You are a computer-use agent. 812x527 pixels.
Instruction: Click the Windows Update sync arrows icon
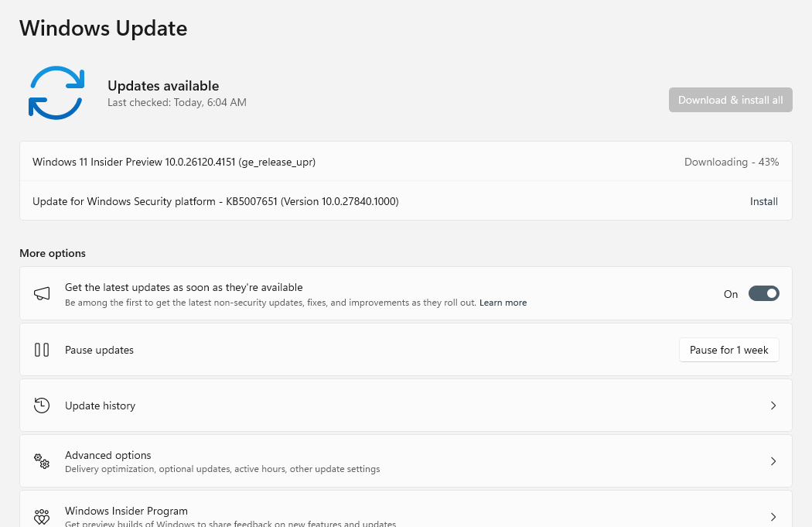point(56,93)
